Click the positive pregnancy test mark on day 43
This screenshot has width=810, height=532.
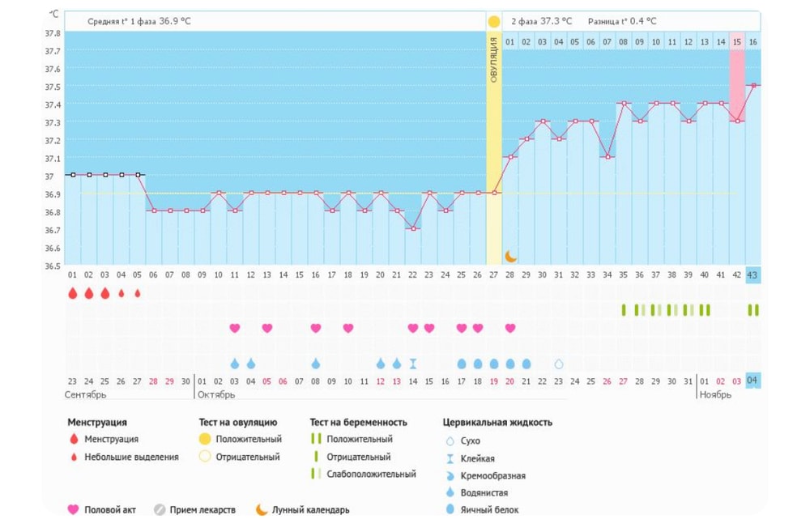(x=753, y=309)
